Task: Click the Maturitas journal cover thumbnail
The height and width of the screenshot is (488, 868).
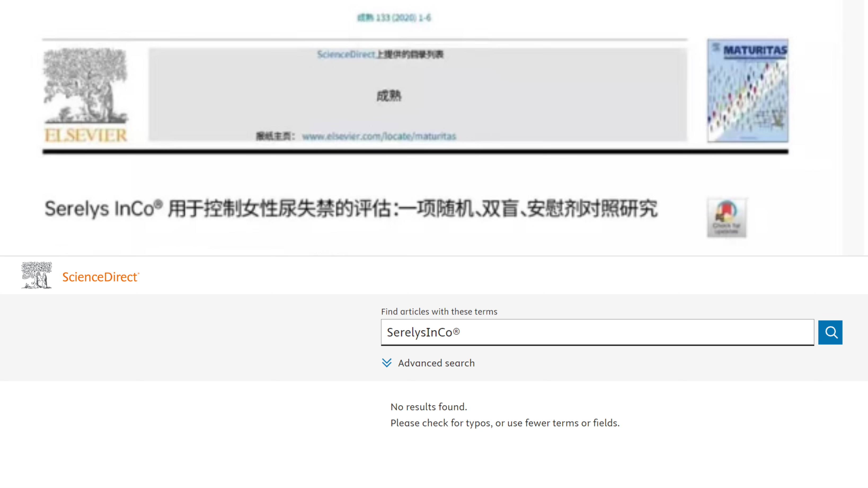Action: coord(747,90)
